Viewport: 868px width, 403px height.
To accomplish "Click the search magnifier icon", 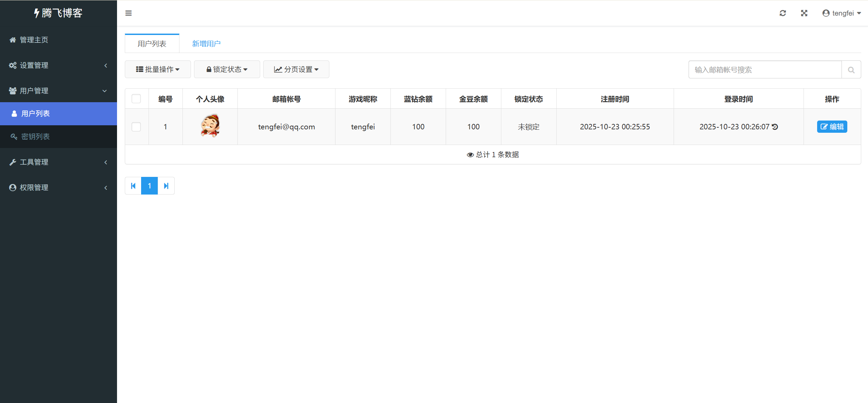I will coord(851,69).
